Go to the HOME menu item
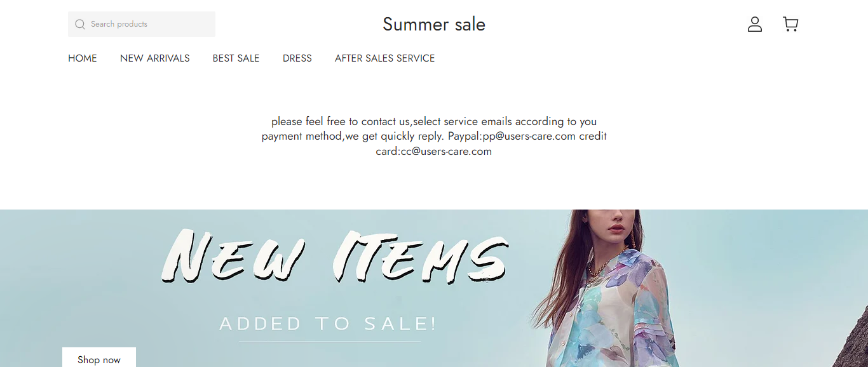 tap(83, 58)
